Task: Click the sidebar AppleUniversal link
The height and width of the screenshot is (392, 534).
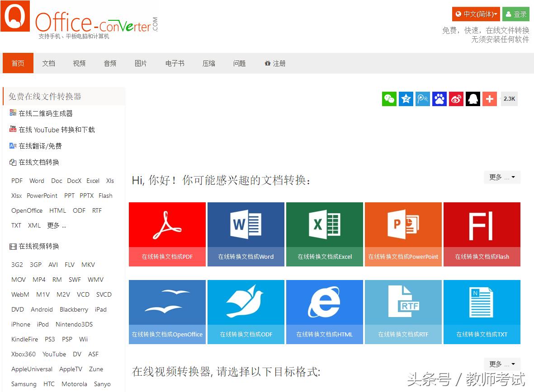Action: [x=32, y=369]
